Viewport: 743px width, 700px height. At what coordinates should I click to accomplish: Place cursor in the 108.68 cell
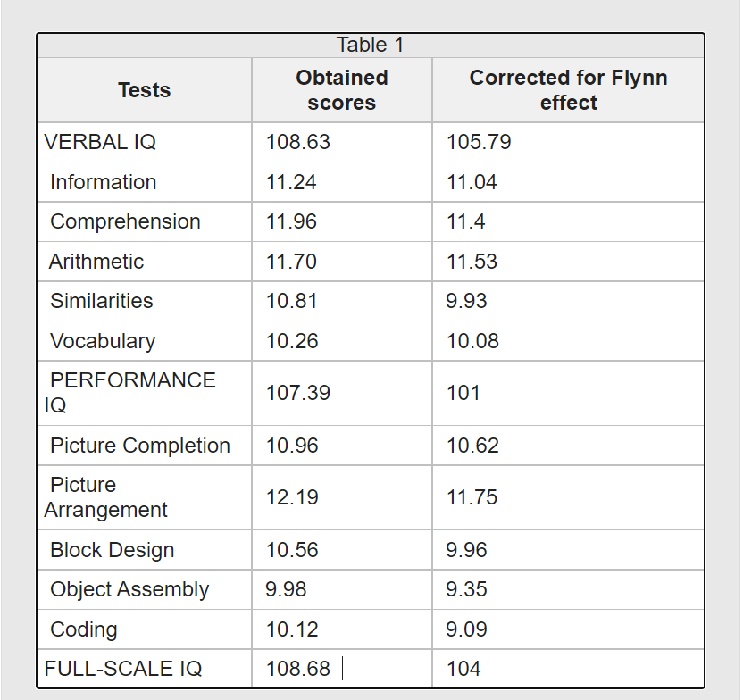click(x=298, y=669)
